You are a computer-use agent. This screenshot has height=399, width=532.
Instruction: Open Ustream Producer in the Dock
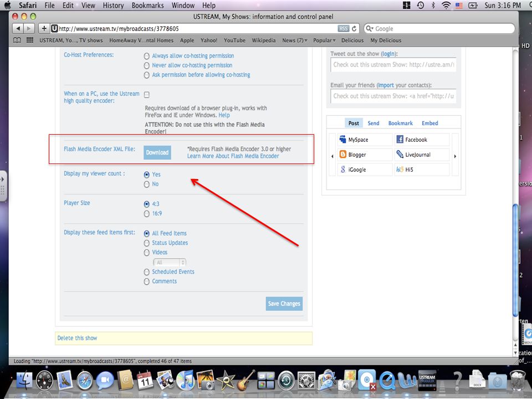pos(427,380)
